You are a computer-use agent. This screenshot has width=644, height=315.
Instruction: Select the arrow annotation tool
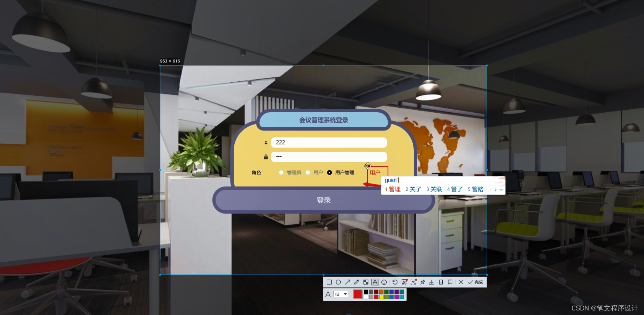[x=348, y=282]
